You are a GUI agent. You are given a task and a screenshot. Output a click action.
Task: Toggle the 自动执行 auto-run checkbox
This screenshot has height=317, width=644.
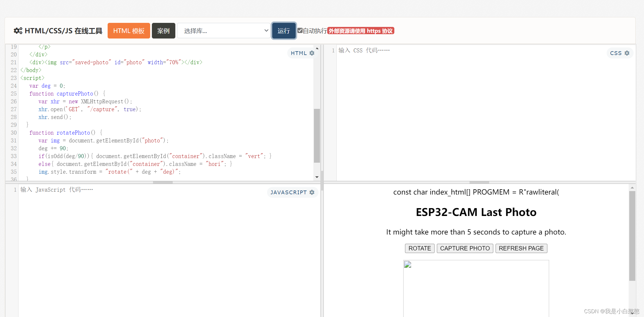[x=300, y=30]
